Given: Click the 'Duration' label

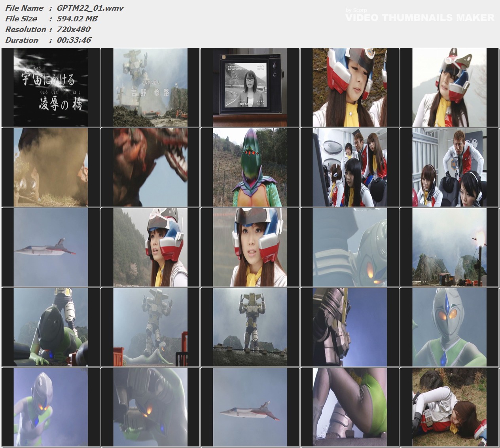Looking at the screenshot, I should click(x=22, y=40).
